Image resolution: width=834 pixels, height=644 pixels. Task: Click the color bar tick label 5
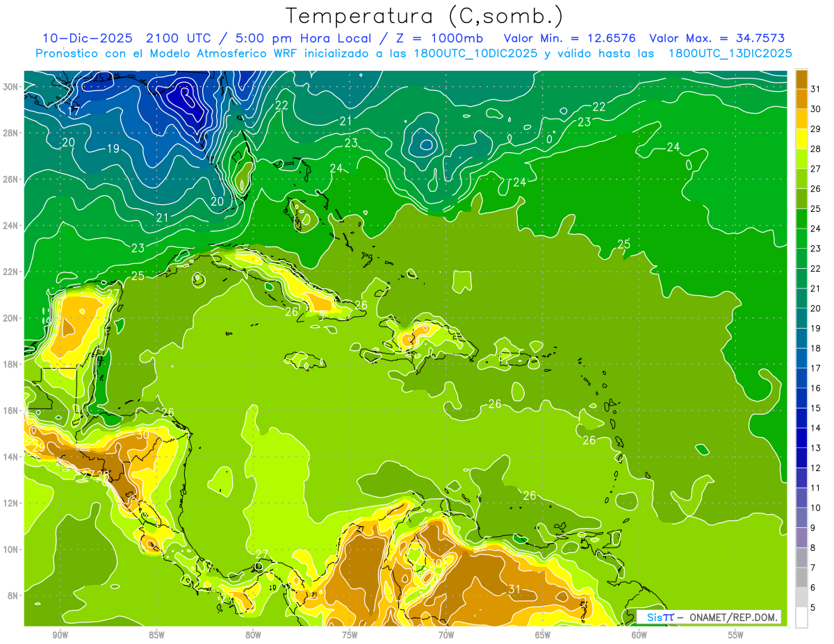tap(813, 607)
